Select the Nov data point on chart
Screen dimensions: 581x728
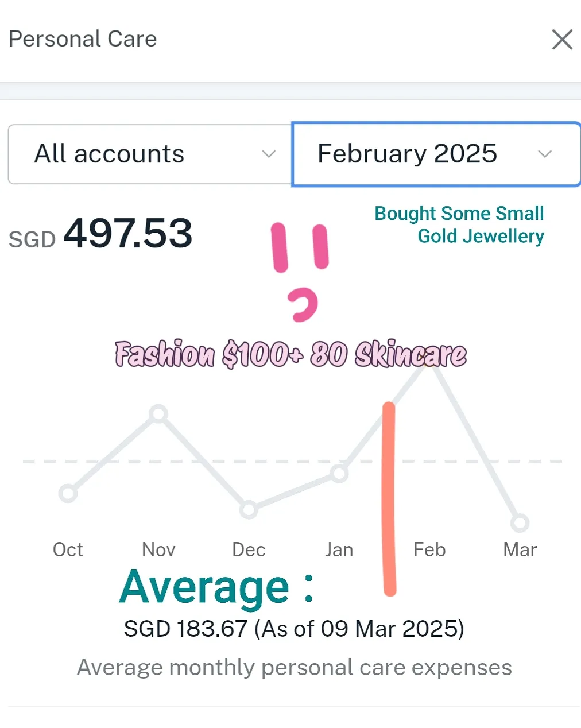[x=158, y=413]
